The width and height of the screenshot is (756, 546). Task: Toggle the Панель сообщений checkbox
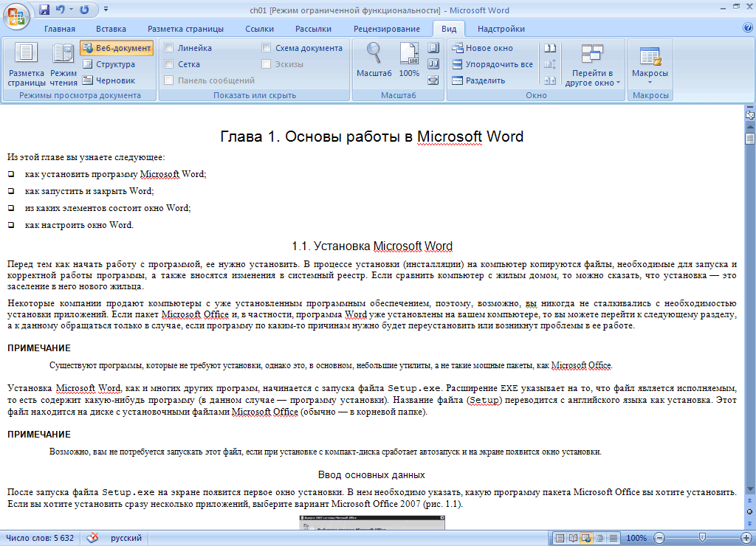pyautogui.click(x=169, y=80)
